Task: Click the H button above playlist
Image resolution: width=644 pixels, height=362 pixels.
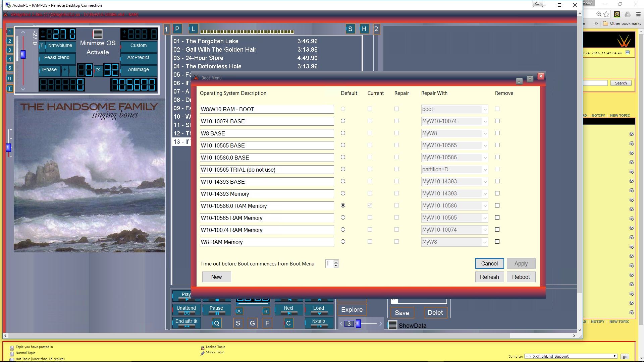Action: [x=364, y=29]
